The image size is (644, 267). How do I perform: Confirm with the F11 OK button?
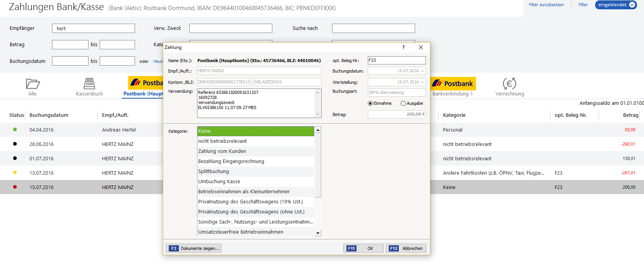coord(364,248)
